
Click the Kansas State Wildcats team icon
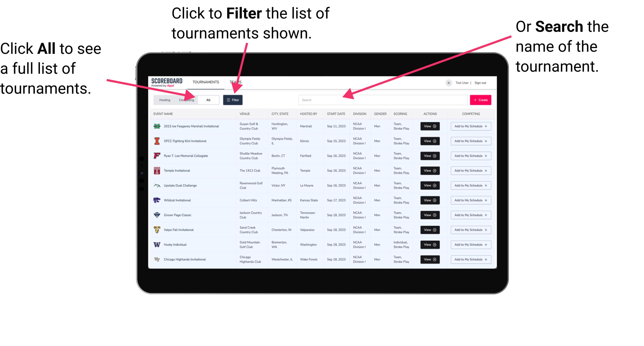(x=156, y=200)
